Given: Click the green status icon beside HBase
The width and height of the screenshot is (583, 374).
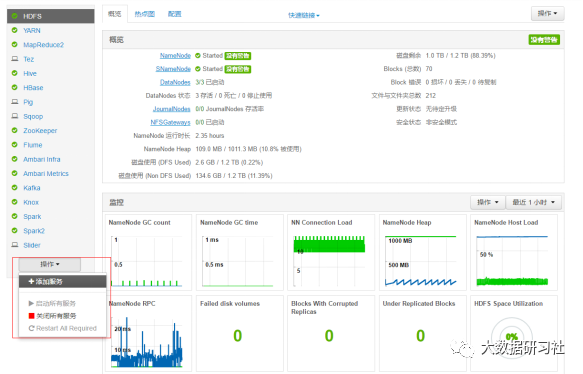Looking at the screenshot, I should 15,87.
